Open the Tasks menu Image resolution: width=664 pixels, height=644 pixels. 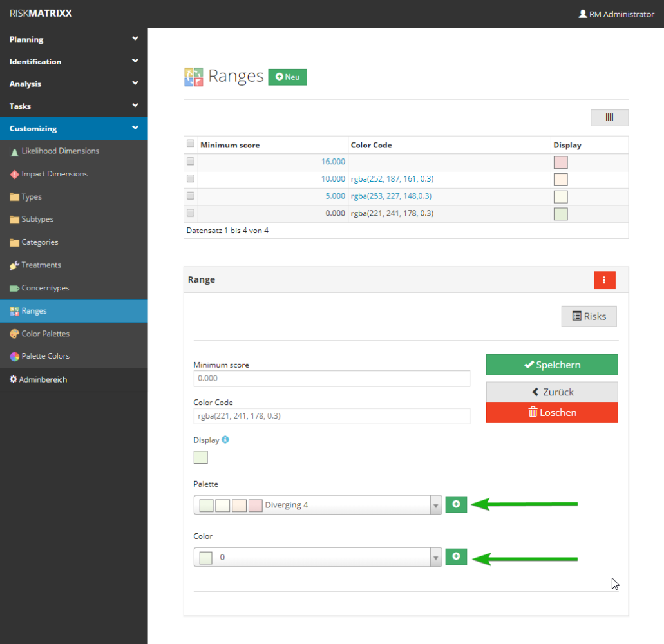[x=73, y=106]
